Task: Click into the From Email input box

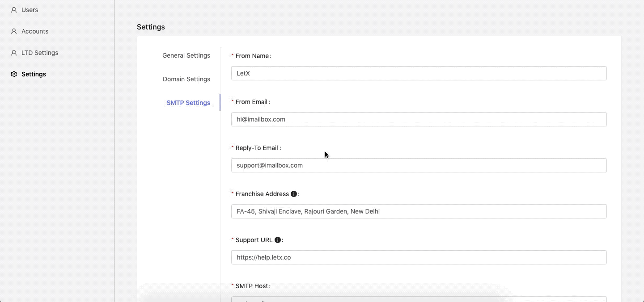Action: (419, 119)
